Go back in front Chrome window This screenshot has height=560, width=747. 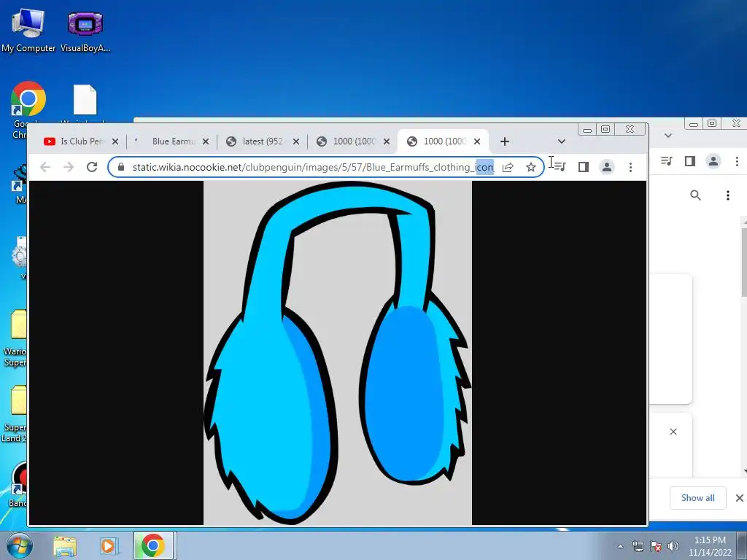coord(45,167)
